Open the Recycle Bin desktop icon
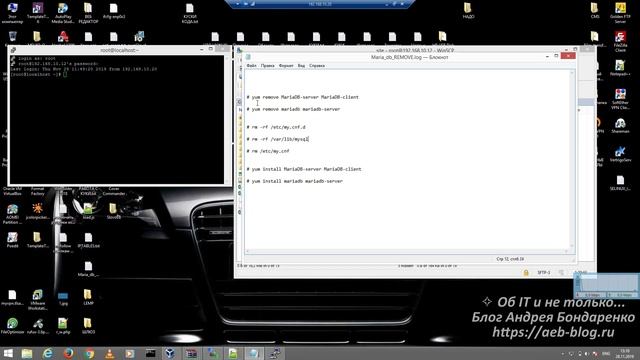This screenshot has height=360, width=640. point(13,38)
